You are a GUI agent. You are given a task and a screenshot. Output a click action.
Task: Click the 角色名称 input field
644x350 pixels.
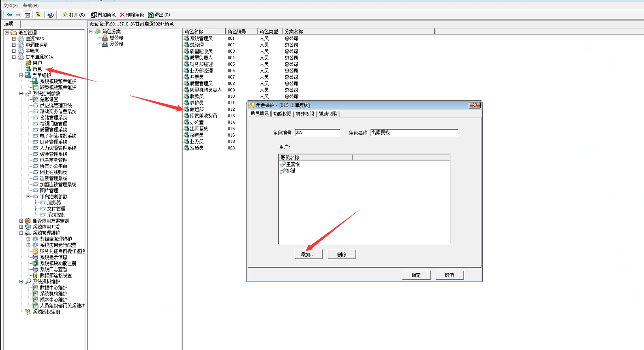click(x=414, y=133)
